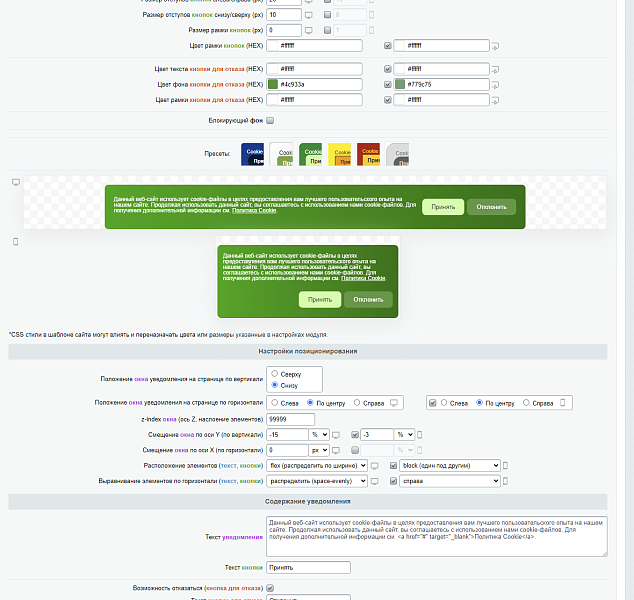Screen dimensions: 634x600
Task: Toggle mobile override checkbox for button top/bottom padding
Action: [x=328, y=15]
